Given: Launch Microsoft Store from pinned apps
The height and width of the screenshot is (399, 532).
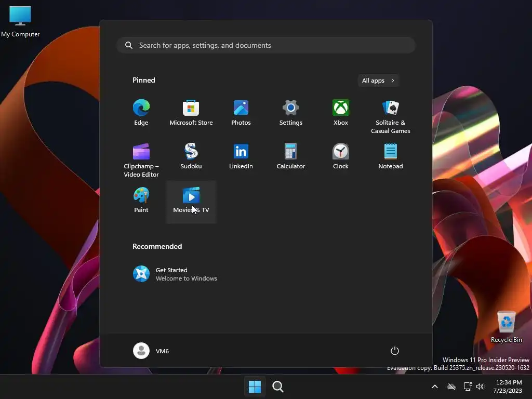Looking at the screenshot, I should click(191, 113).
